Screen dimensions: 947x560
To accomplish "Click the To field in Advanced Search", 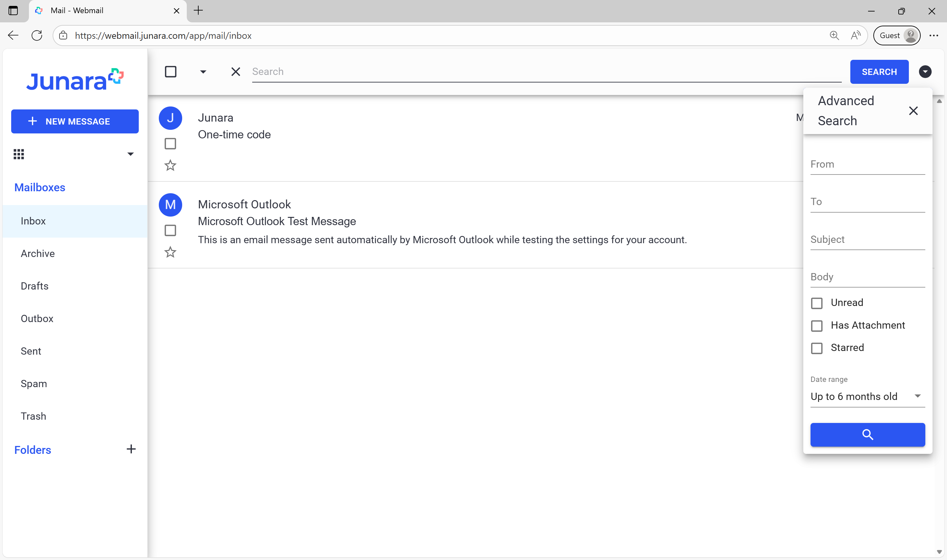I will pos(867,202).
